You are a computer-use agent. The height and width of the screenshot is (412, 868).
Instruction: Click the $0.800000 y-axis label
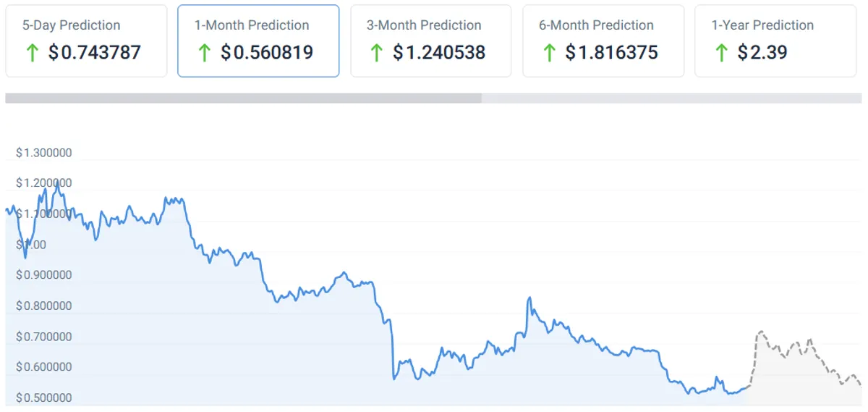(44, 306)
